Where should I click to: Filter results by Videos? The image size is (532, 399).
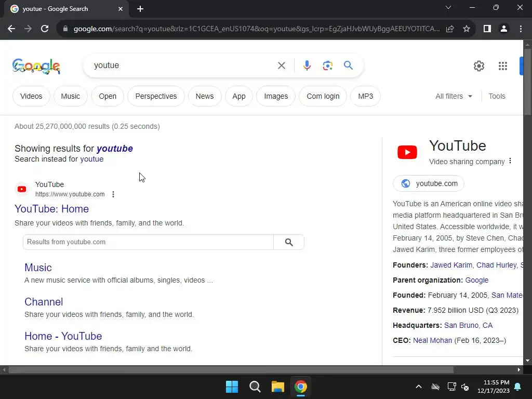click(x=31, y=96)
